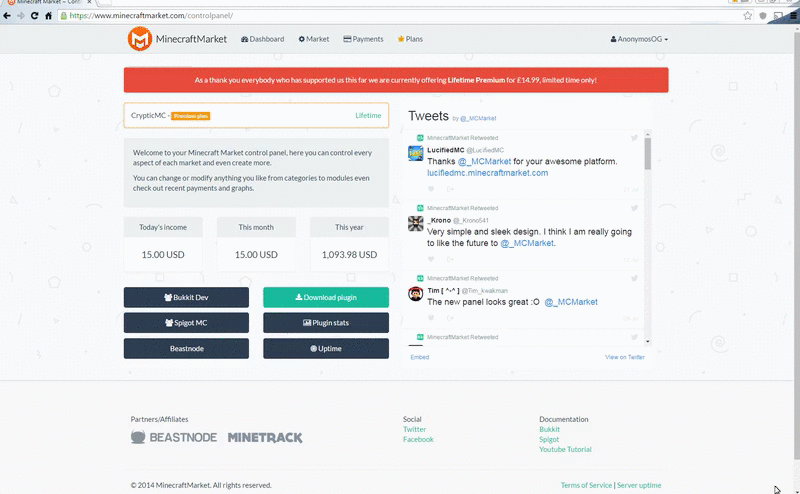Screen dimensions: 800x494
Task: Click the shield extension icon in the toolbar
Action: pos(763,16)
